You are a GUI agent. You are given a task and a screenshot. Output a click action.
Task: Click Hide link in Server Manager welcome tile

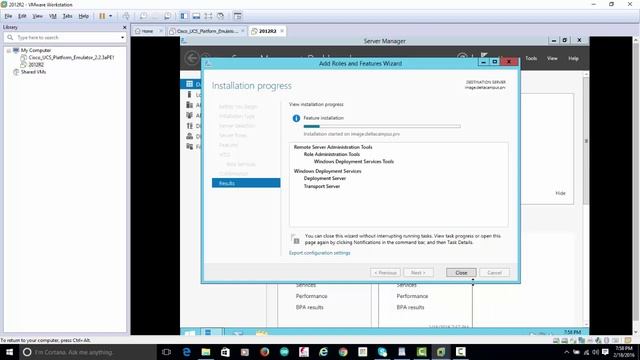click(x=560, y=193)
